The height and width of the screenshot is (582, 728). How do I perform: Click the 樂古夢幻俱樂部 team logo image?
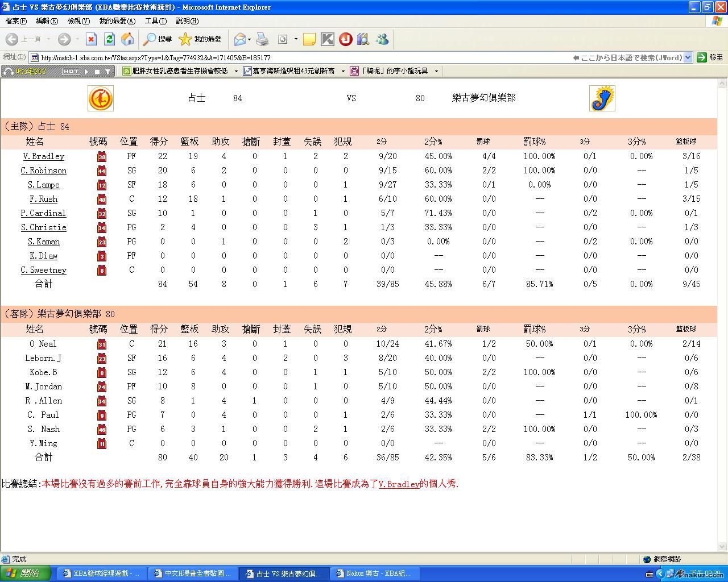[602, 98]
